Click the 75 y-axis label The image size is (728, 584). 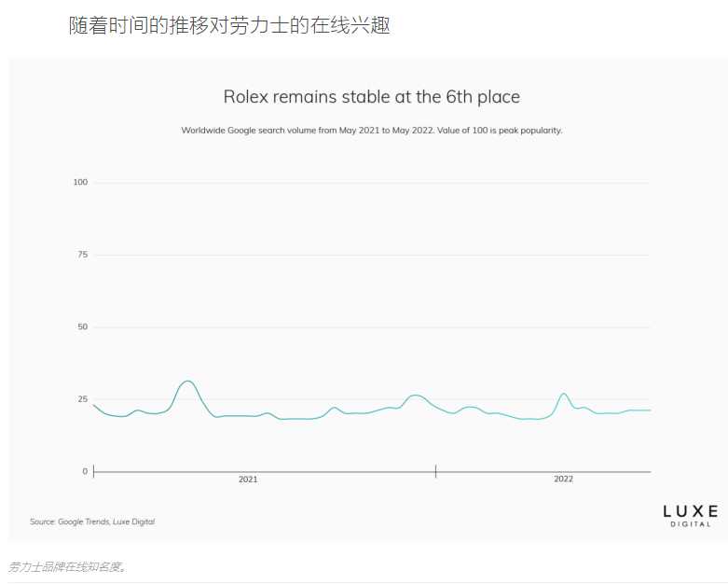click(81, 255)
